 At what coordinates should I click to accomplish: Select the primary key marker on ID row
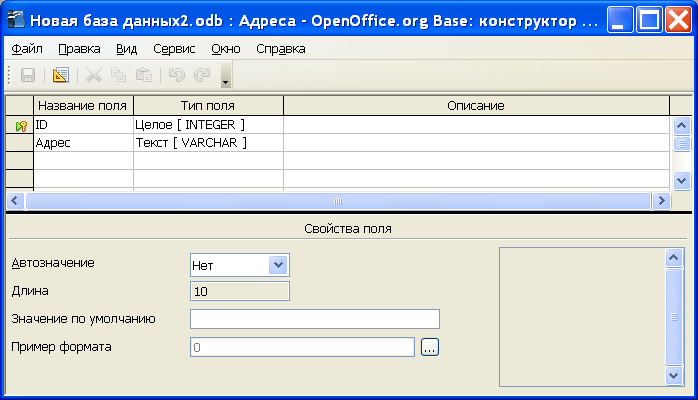click(x=20, y=126)
